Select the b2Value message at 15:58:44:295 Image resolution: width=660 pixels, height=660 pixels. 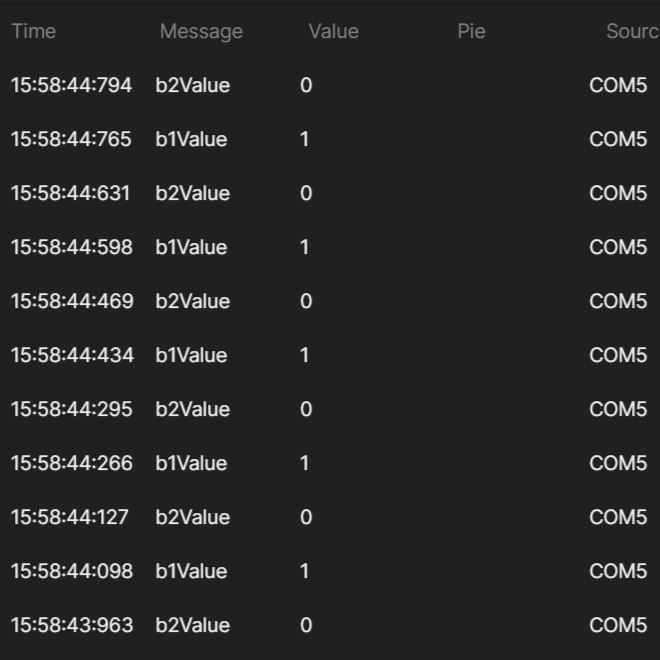(x=192, y=409)
